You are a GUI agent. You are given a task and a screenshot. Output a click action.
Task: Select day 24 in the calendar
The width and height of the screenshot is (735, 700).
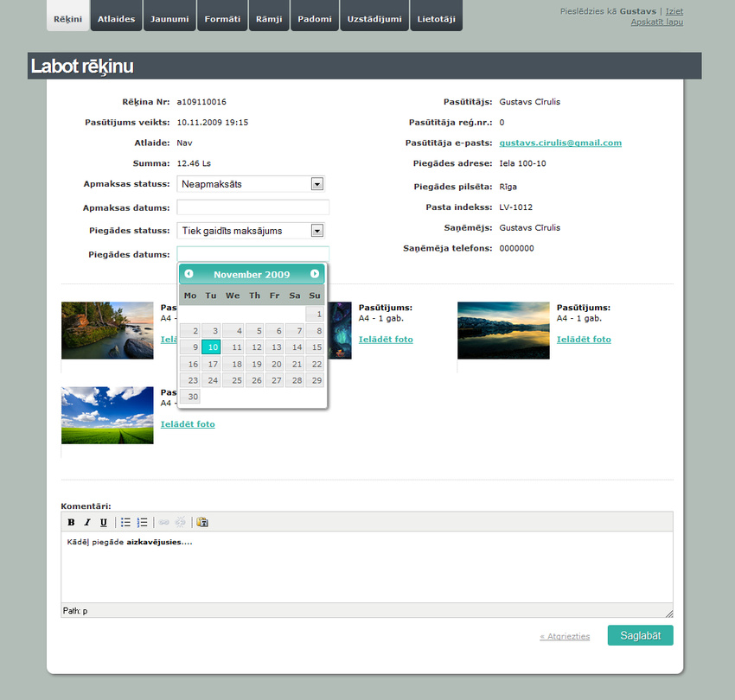pyautogui.click(x=211, y=380)
